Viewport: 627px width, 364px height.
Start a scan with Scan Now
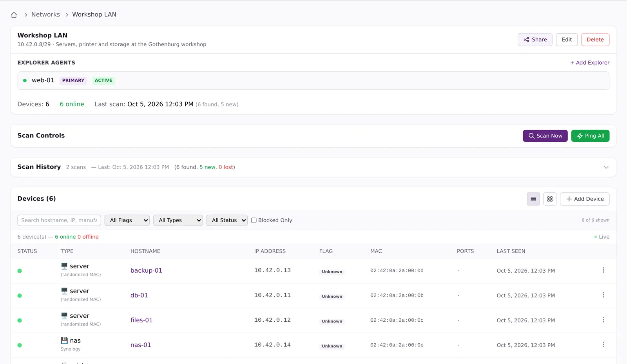point(545,136)
